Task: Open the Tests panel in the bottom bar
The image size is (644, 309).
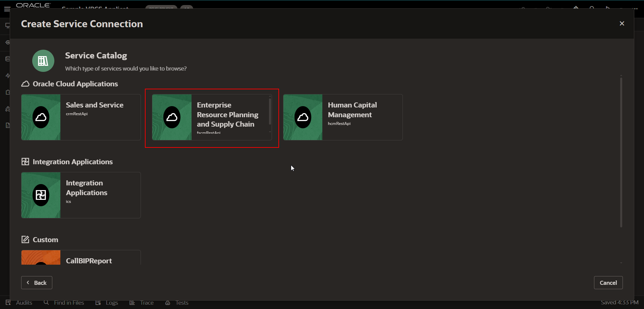Action: pyautogui.click(x=177, y=303)
